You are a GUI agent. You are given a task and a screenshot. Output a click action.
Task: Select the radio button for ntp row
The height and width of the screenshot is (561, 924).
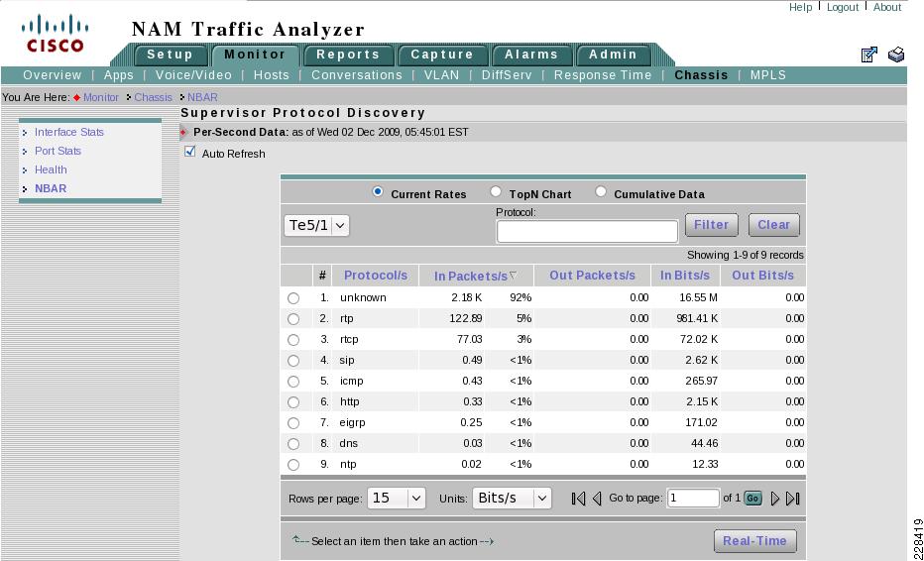click(x=292, y=465)
